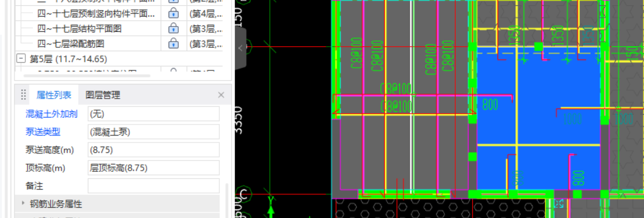Screen dimensions: 644x218
Task: Open the 泵送类型 value dropdown
Action: [153, 132]
